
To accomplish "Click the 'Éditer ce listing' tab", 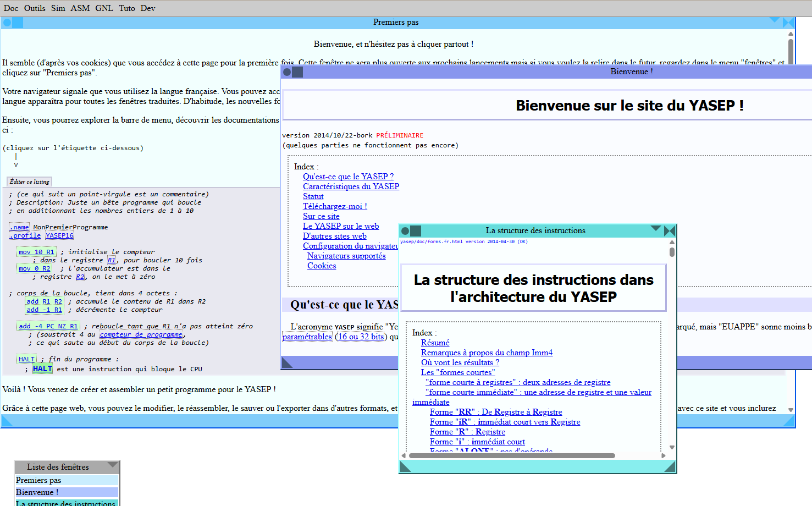I will (x=30, y=182).
